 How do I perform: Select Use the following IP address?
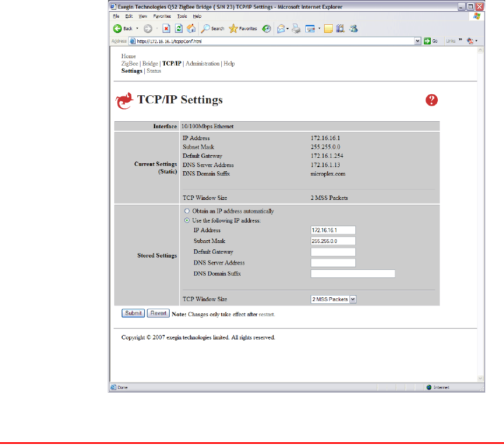(x=187, y=220)
